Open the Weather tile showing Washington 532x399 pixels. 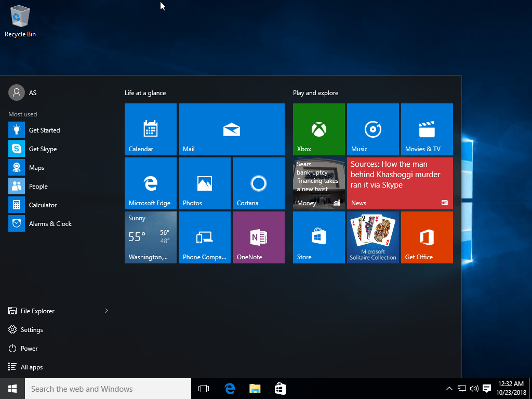pos(151,237)
